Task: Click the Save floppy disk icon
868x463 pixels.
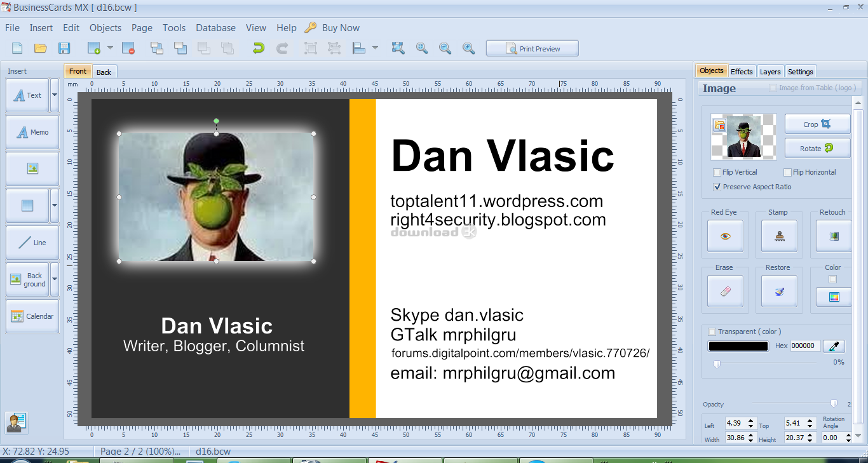Action: point(64,48)
